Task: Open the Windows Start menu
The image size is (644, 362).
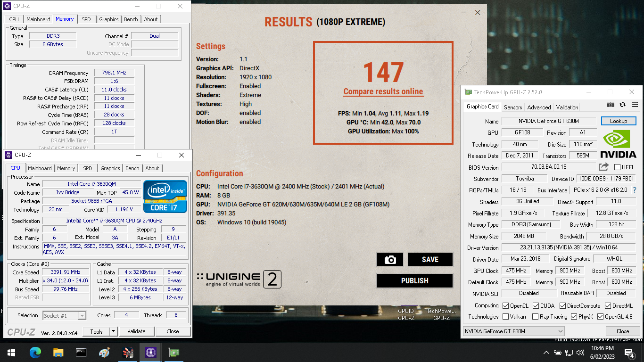Action: [x=11, y=352]
